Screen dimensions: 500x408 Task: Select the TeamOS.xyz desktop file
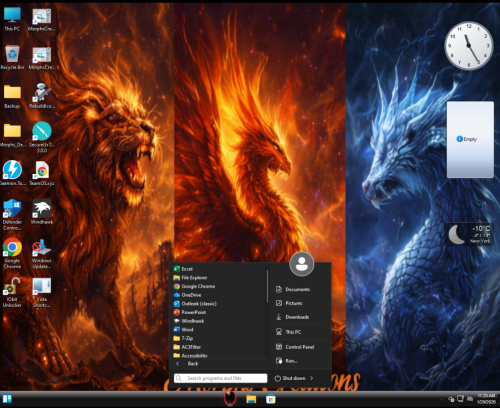point(42,173)
